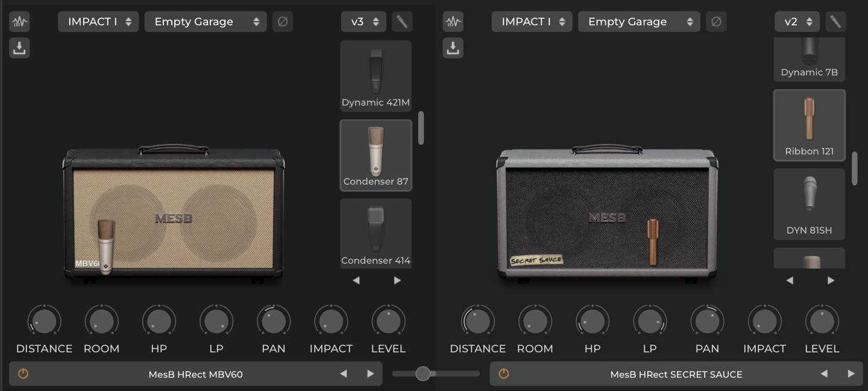Click the left microphone list scrollbar
Viewport: 868px width, 391px height.
click(x=421, y=128)
